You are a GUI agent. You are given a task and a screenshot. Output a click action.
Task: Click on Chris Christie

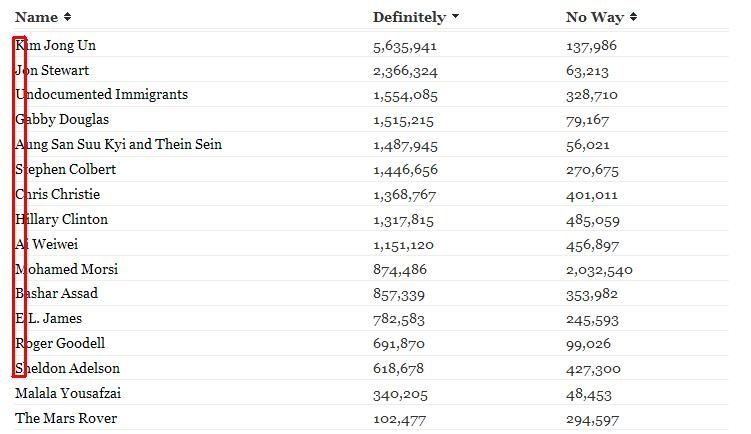pos(57,194)
